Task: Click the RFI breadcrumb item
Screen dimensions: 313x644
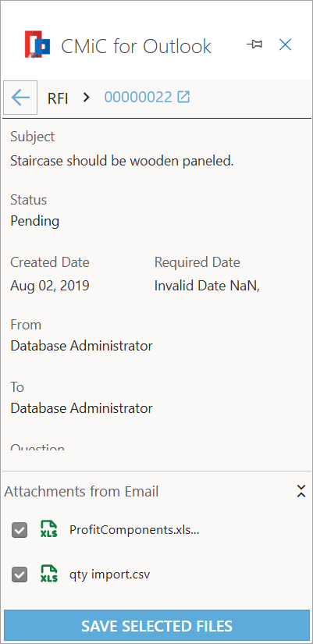Action: click(58, 98)
